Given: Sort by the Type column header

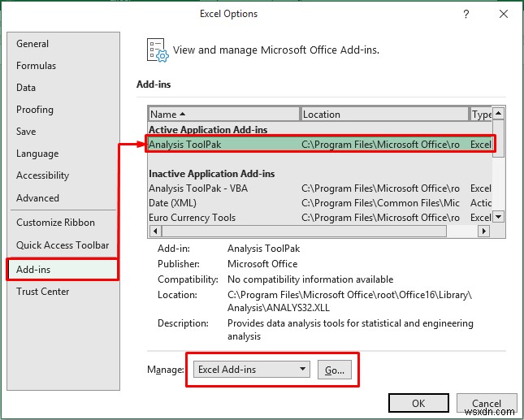Looking at the screenshot, I should 481,115.
